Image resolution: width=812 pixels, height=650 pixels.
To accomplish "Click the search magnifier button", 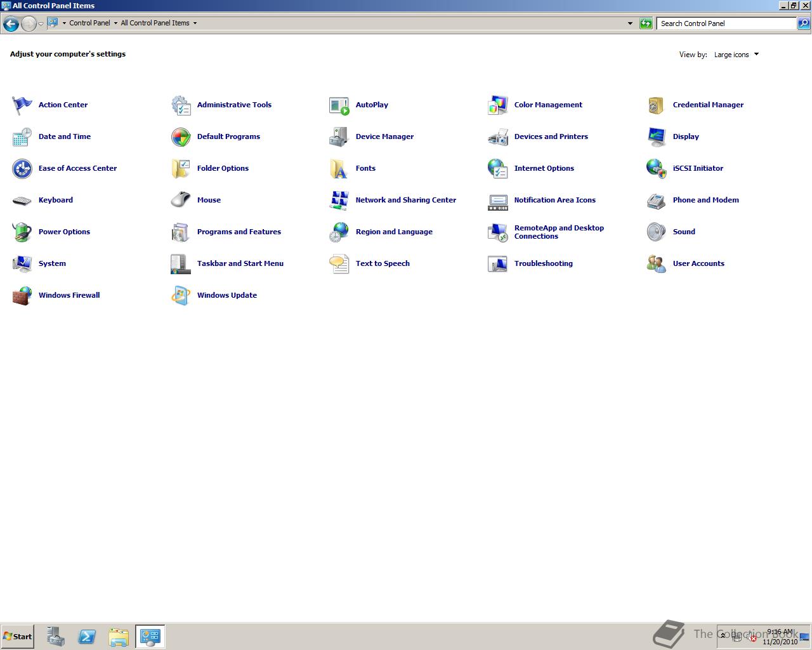I will coord(803,23).
